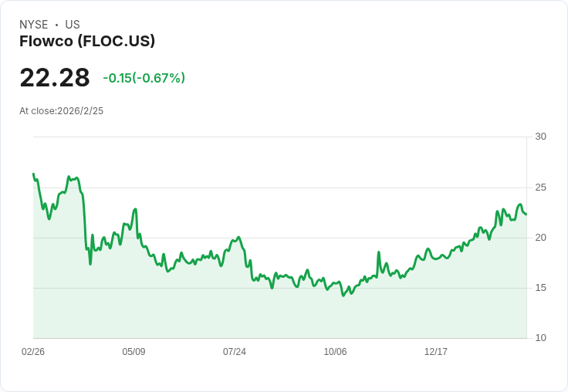
Task: Click the -0.15(-0.67%) price change text
Action: (x=144, y=78)
